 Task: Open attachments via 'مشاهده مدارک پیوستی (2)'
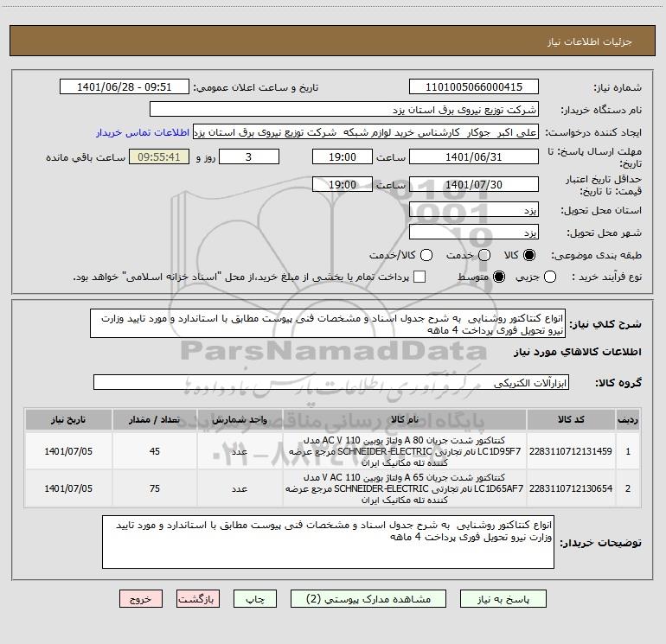(x=368, y=598)
